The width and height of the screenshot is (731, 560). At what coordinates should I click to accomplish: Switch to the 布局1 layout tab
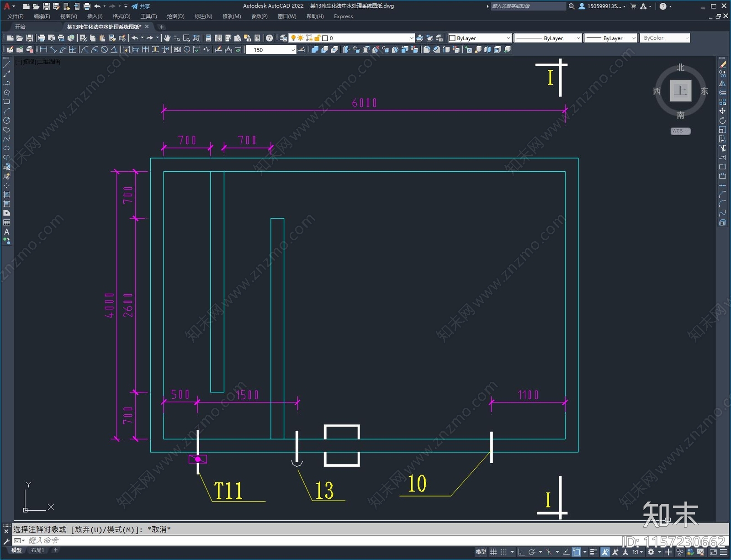tap(38, 550)
